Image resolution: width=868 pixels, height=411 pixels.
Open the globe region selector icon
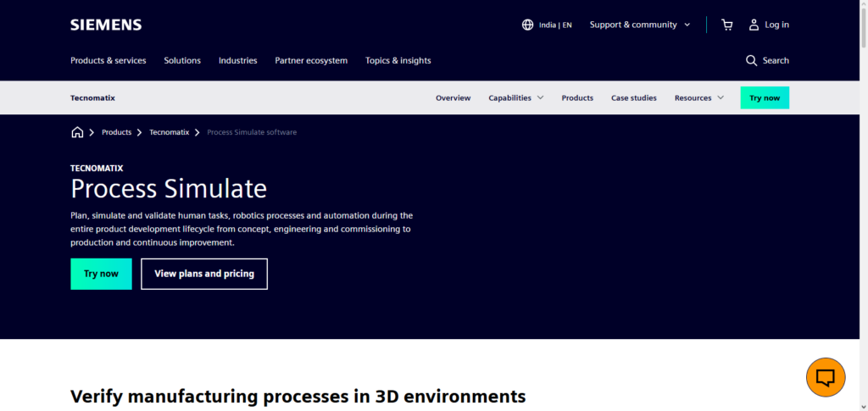click(527, 25)
